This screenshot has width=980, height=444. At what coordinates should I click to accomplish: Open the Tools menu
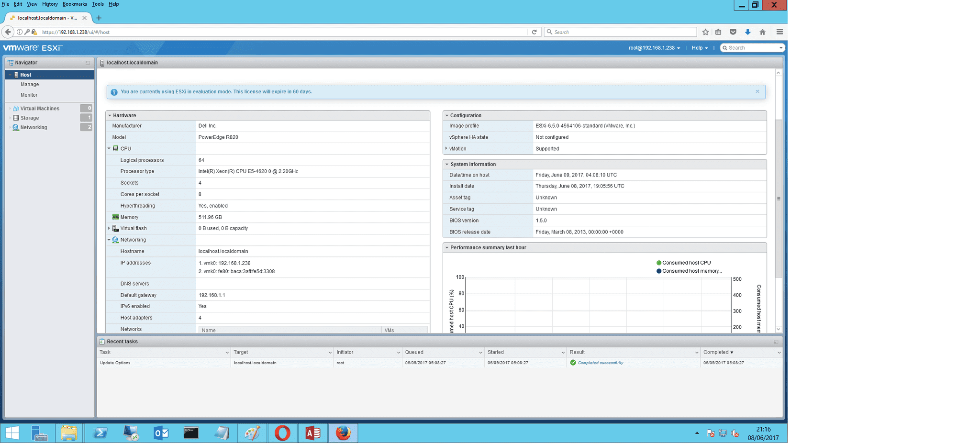pos(98,4)
